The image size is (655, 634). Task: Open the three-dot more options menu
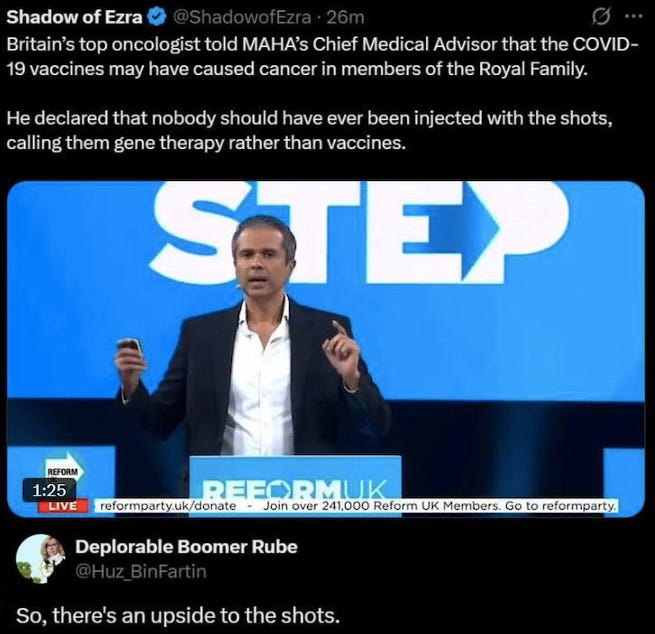coord(634,18)
